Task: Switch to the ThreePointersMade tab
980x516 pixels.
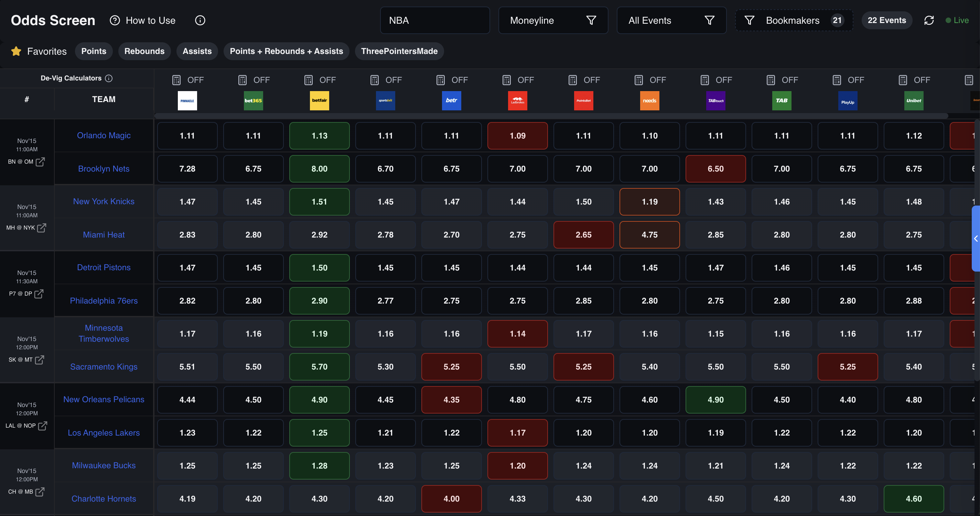Action: [399, 51]
